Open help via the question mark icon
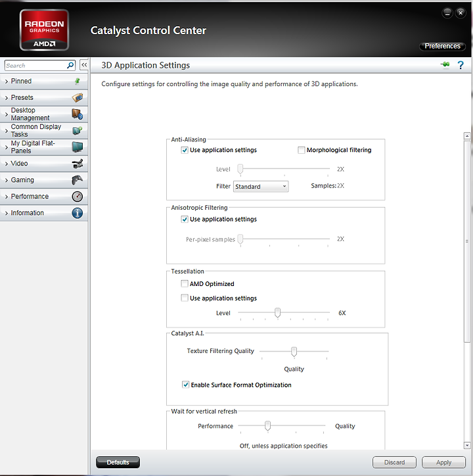 coord(461,65)
